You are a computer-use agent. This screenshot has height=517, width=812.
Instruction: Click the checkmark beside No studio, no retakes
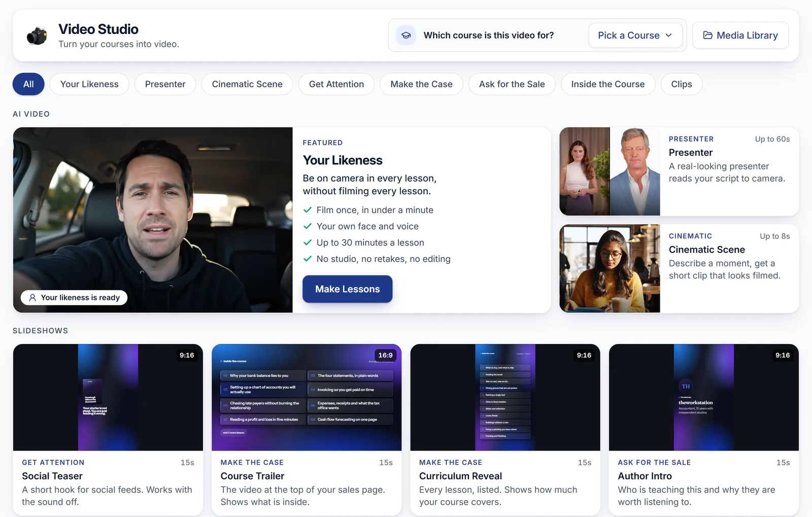308,258
